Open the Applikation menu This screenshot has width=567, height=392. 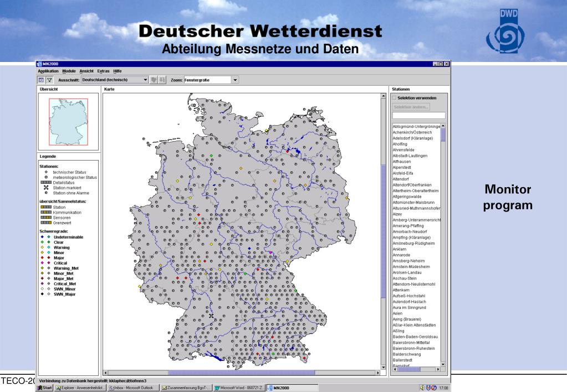(x=48, y=71)
